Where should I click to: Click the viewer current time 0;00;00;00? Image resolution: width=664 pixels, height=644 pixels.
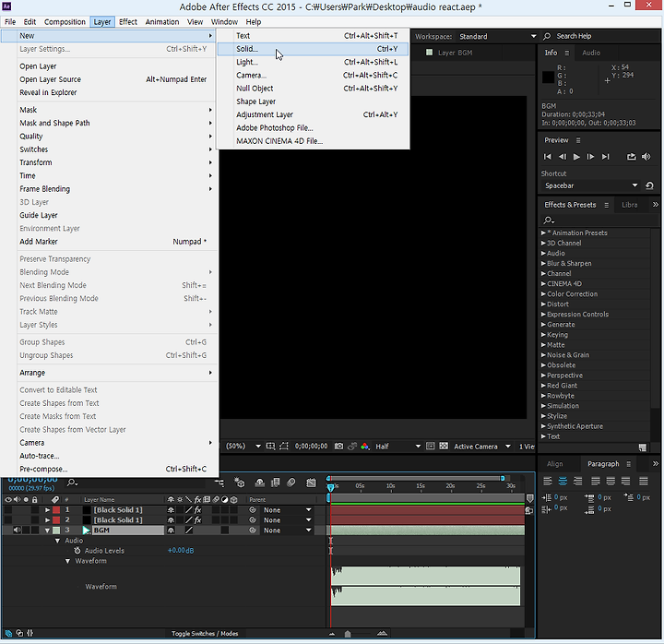coord(312,447)
